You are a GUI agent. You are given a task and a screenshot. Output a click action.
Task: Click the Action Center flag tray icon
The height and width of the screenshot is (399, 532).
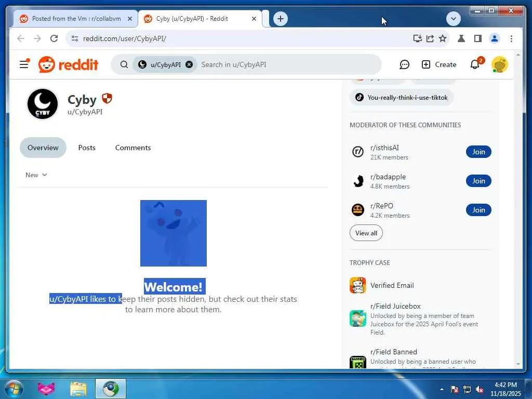point(454,389)
